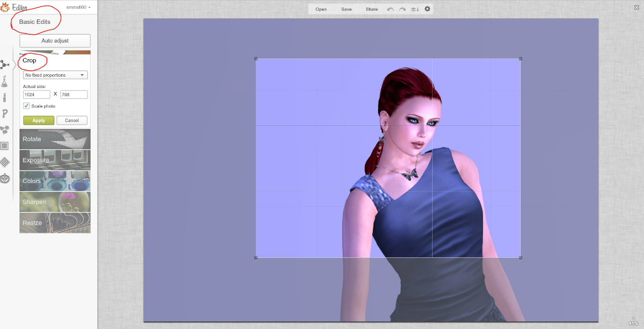Viewport: 644px width, 329px height.
Task: Expand the Rotate section
Action: pyautogui.click(x=55, y=139)
